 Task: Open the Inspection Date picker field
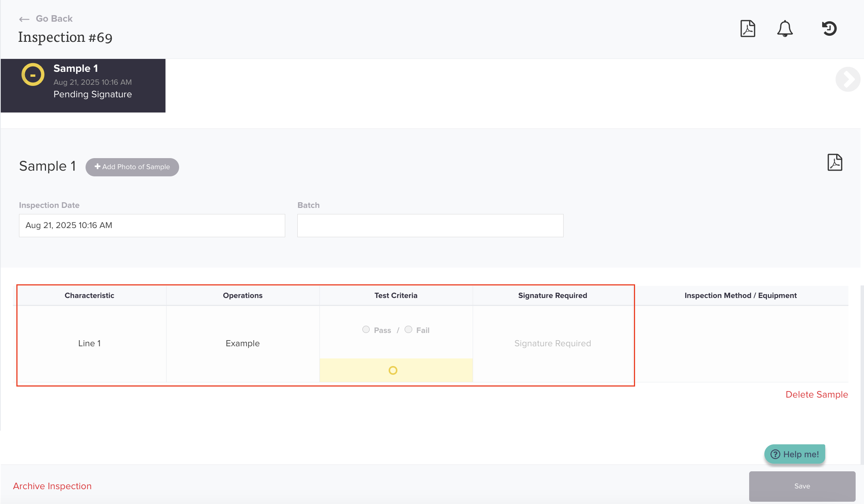(152, 225)
